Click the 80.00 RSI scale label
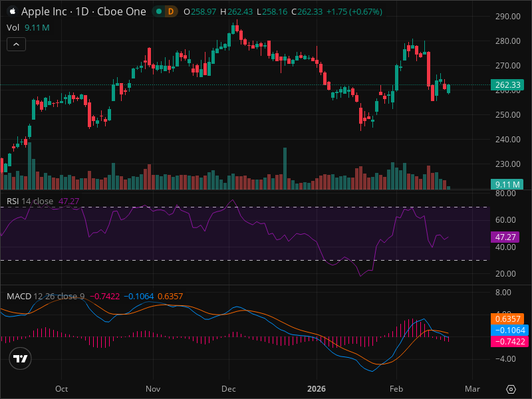532x399 pixels. (505, 194)
